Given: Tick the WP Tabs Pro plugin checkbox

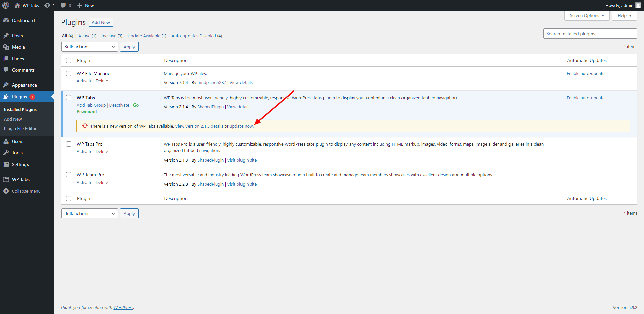Looking at the screenshot, I should pos(69,144).
